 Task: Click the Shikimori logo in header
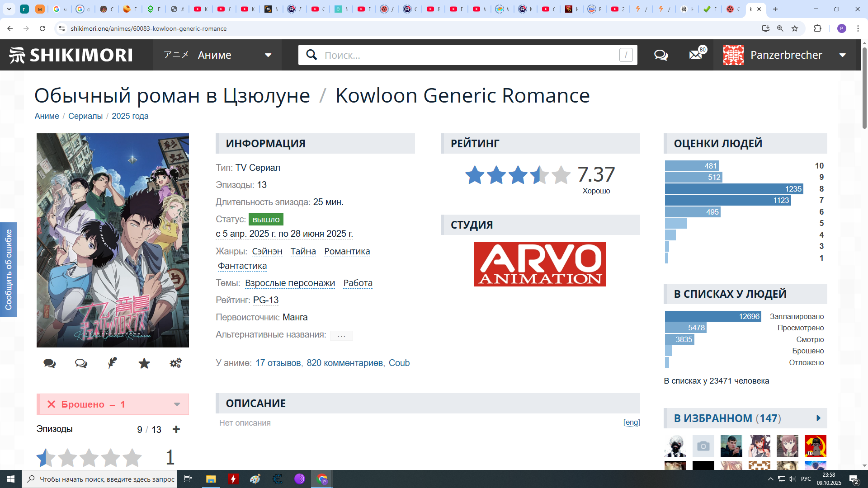71,55
